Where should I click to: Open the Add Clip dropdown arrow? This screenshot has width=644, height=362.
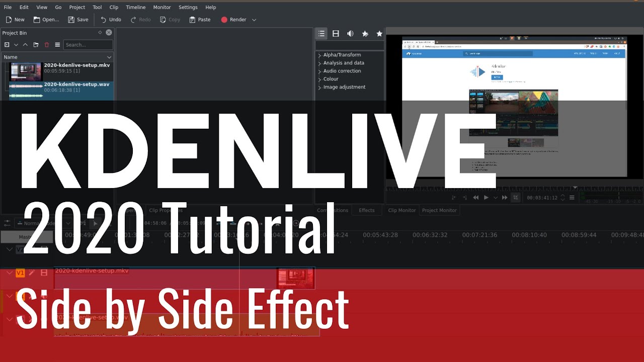pyautogui.click(x=16, y=45)
